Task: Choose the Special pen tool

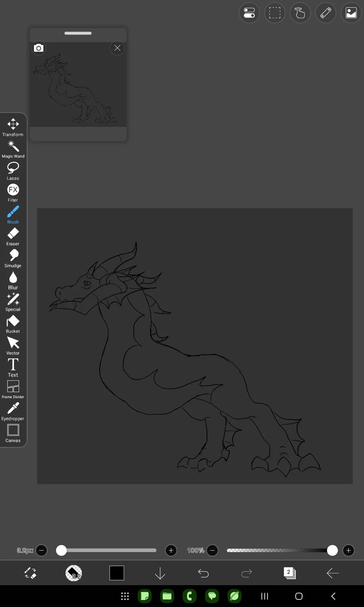Action: (x=13, y=302)
